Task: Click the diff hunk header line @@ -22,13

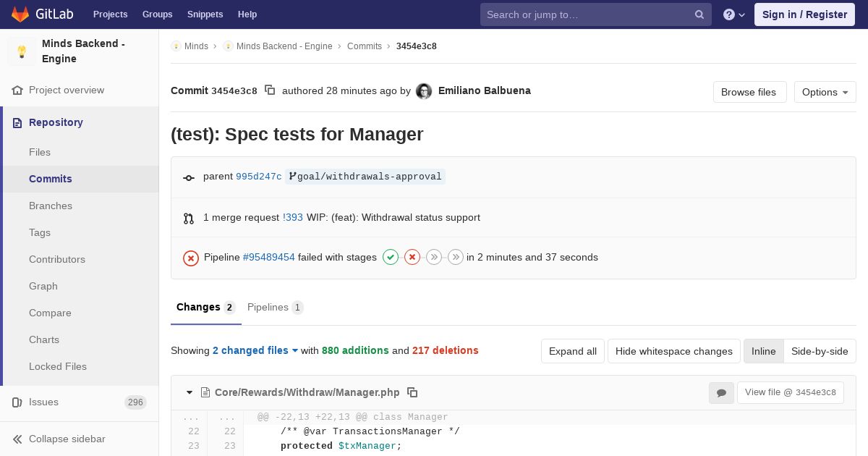Action: pyautogui.click(x=353, y=417)
